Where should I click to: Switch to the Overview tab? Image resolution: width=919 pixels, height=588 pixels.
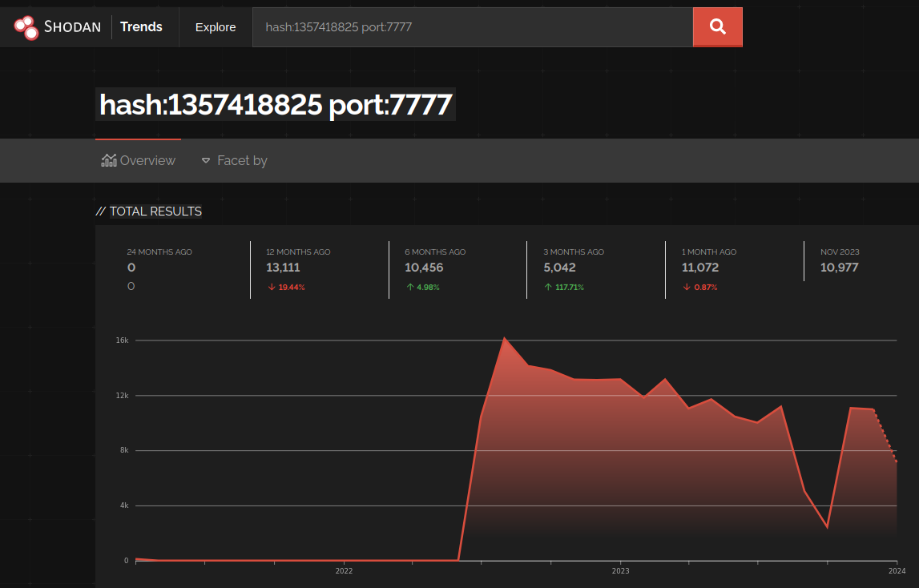pyautogui.click(x=147, y=160)
